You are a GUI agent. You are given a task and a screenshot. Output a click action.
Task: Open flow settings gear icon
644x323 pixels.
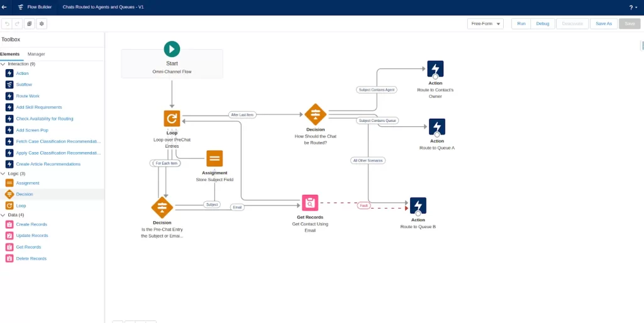[42, 24]
